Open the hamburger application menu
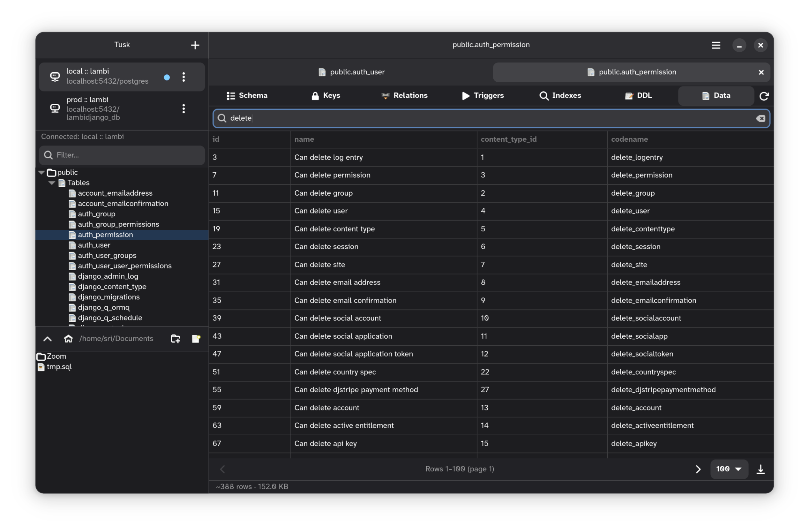The width and height of the screenshot is (809, 532). pos(716,45)
